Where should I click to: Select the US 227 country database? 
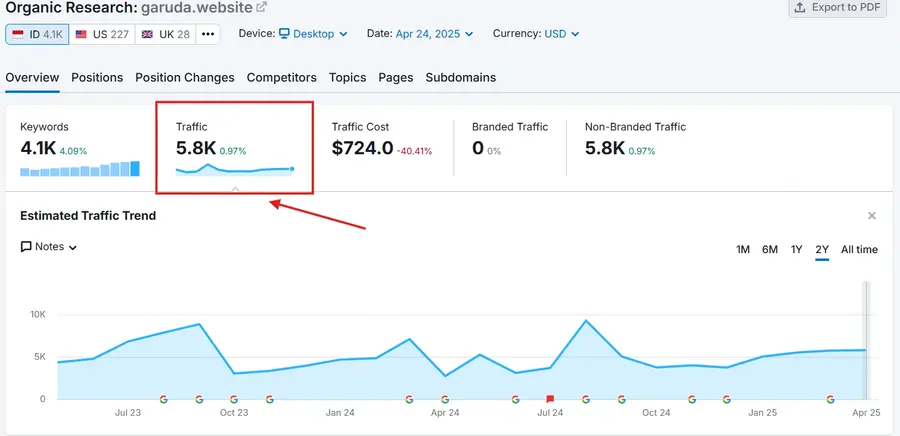(x=102, y=34)
